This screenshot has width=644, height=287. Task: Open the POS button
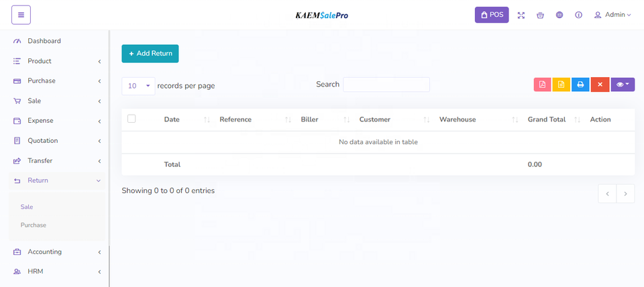pos(492,15)
